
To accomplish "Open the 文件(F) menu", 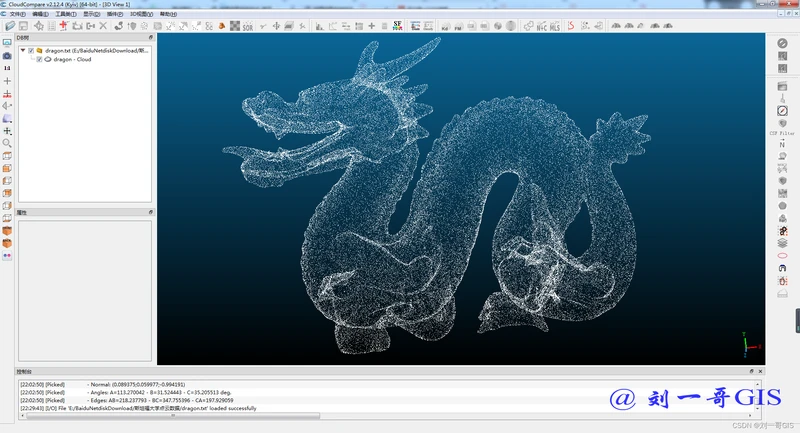I will [x=17, y=14].
